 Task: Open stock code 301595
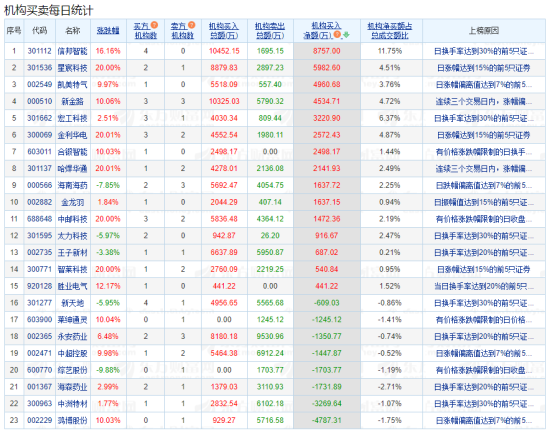click(40, 236)
